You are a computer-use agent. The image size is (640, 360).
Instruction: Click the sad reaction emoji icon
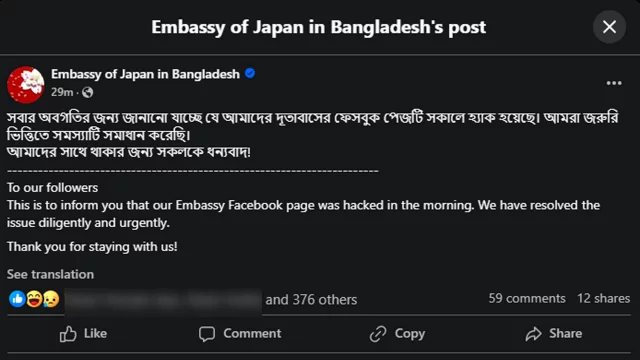(x=51, y=299)
